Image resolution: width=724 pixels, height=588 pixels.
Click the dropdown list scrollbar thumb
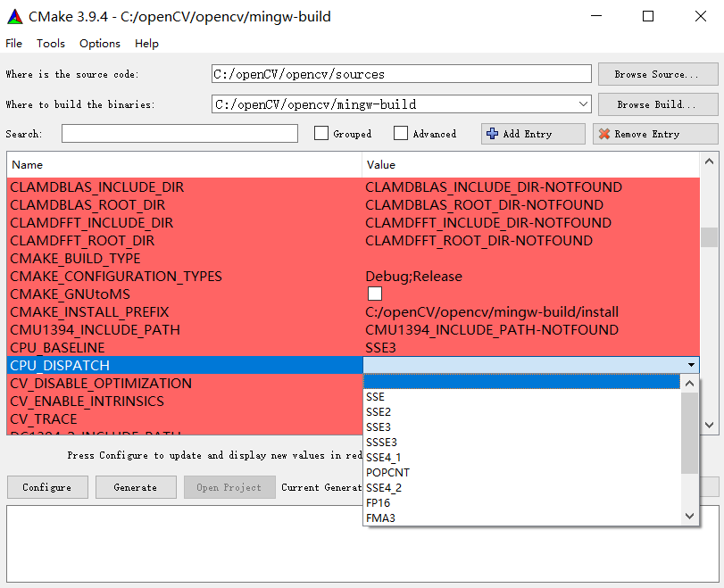(690, 433)
